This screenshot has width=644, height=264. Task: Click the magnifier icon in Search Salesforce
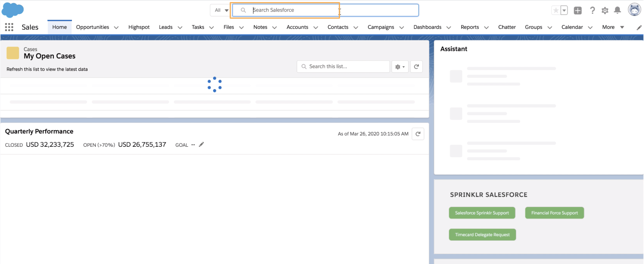pos(243,10)
